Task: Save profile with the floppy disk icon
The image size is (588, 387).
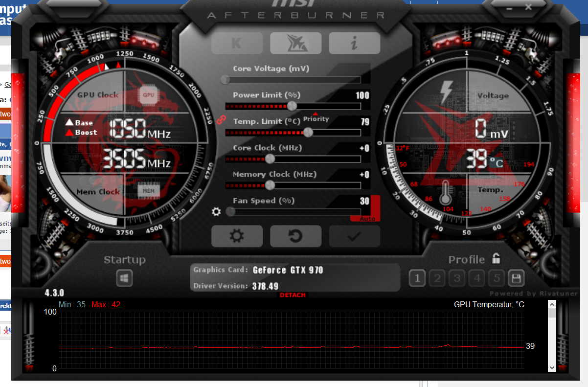Action: [516, 278]
